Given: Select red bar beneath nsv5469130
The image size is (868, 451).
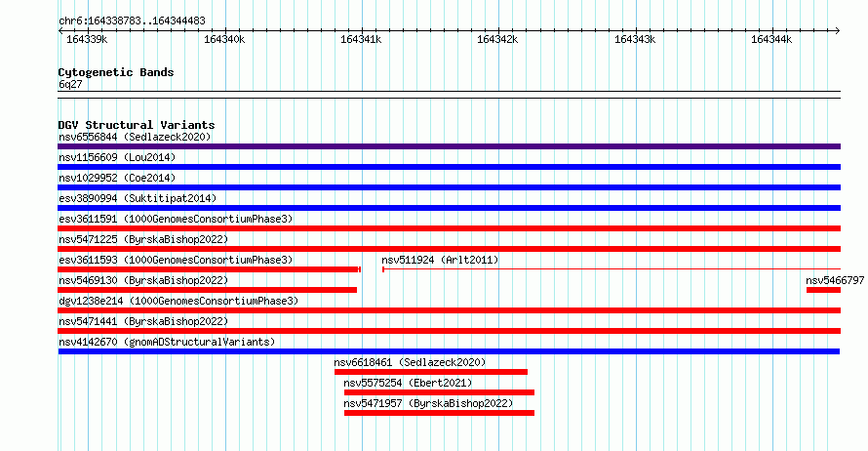Looking at the screenshot, I should click(207, 290).
